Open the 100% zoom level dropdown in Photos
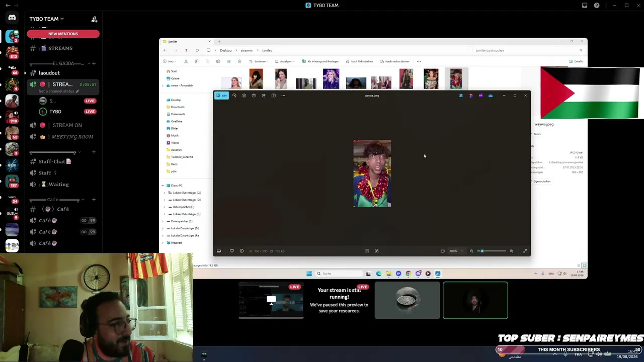Screen dimensions: 644x362 pos(457,251)
